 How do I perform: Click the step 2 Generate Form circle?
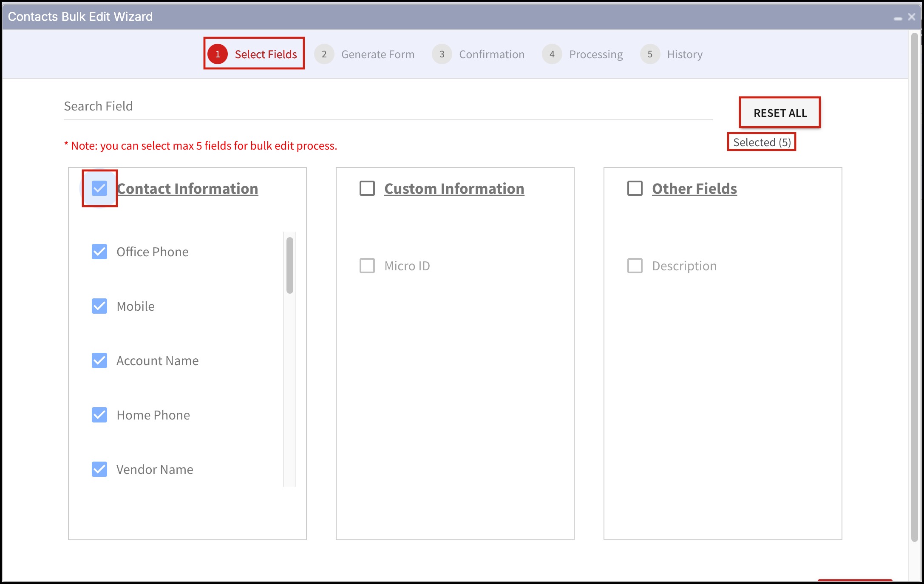coord(324,54)
